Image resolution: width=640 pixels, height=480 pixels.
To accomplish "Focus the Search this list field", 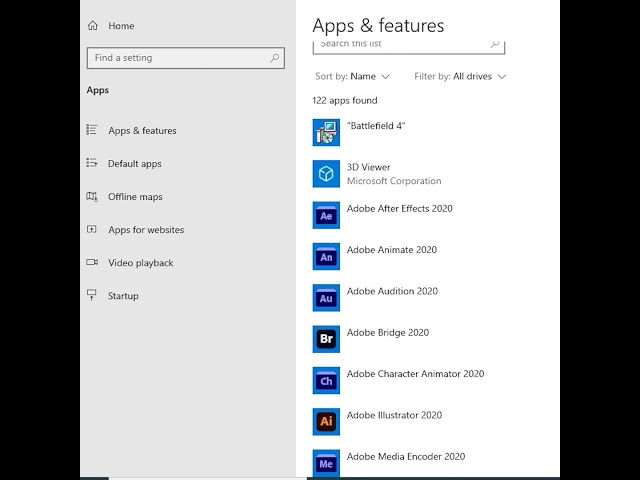I will pos(409,47).
